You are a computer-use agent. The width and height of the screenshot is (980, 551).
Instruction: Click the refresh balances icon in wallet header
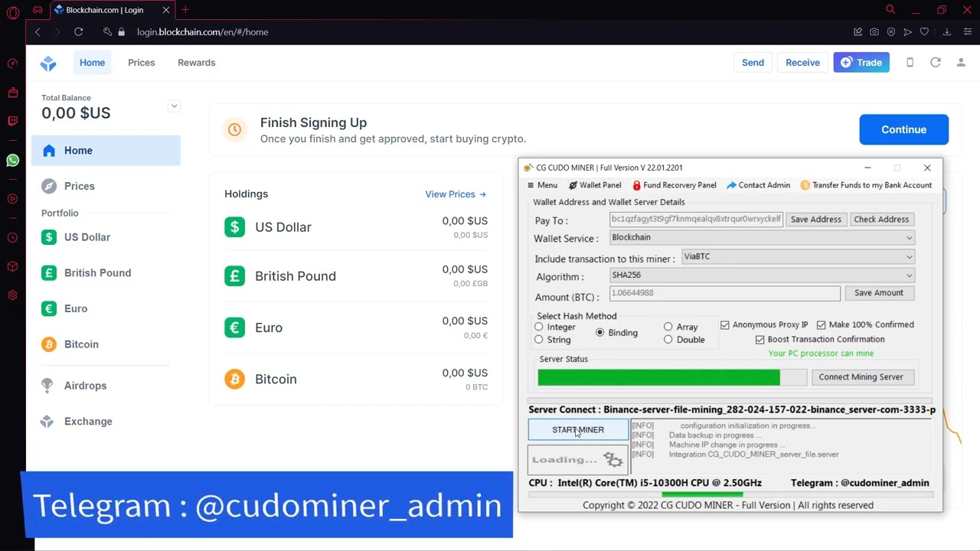point(935,63)
